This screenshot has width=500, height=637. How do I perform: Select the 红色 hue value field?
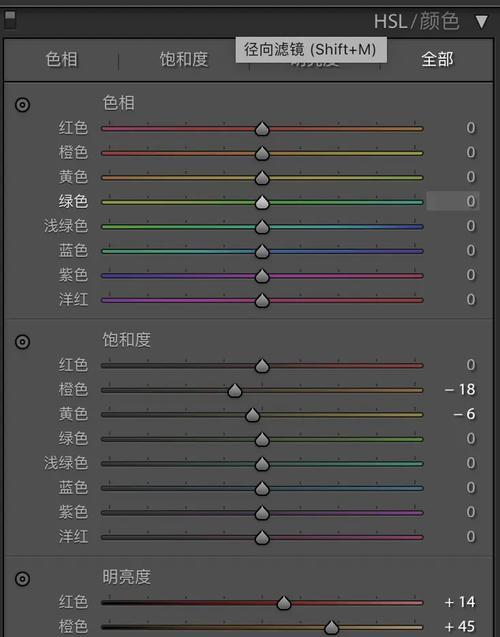pyautogui.click(x=470, y=128)
